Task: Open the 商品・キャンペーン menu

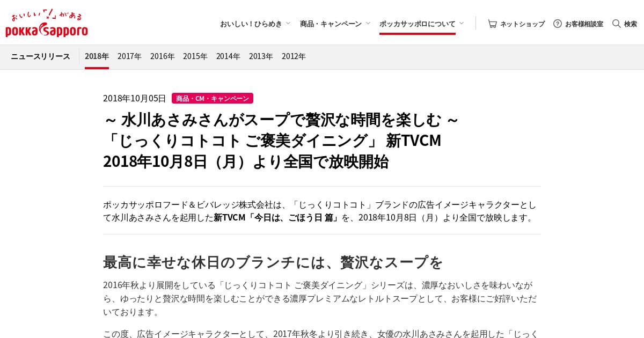Action: point(331,24)
